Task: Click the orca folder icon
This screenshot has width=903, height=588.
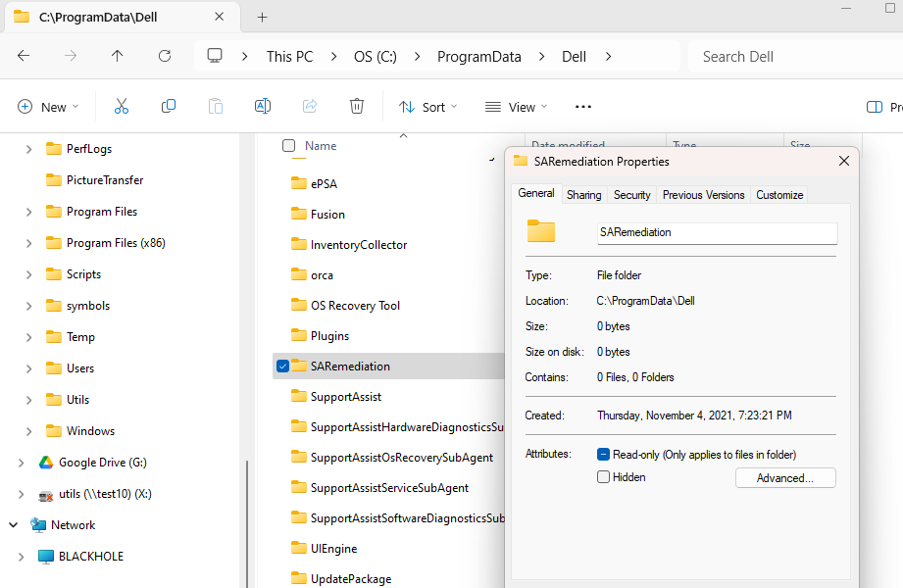Action: coord(299,274)
